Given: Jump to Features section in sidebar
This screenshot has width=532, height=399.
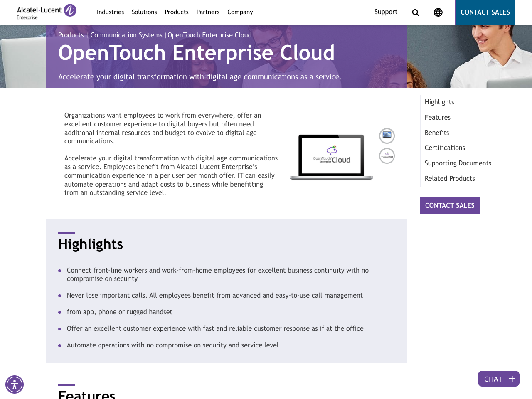Looking at the screenshot, I should pyautogui.click(x=438, y=118).
